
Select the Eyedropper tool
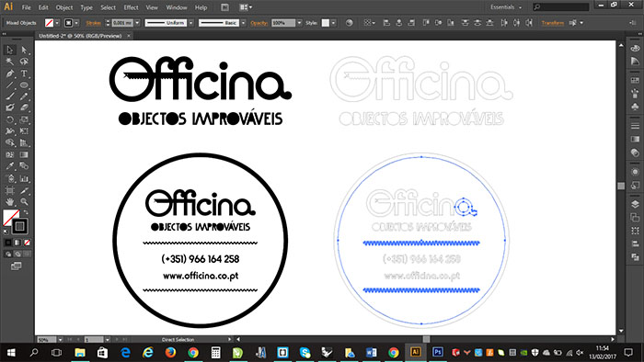pos(10,166)
